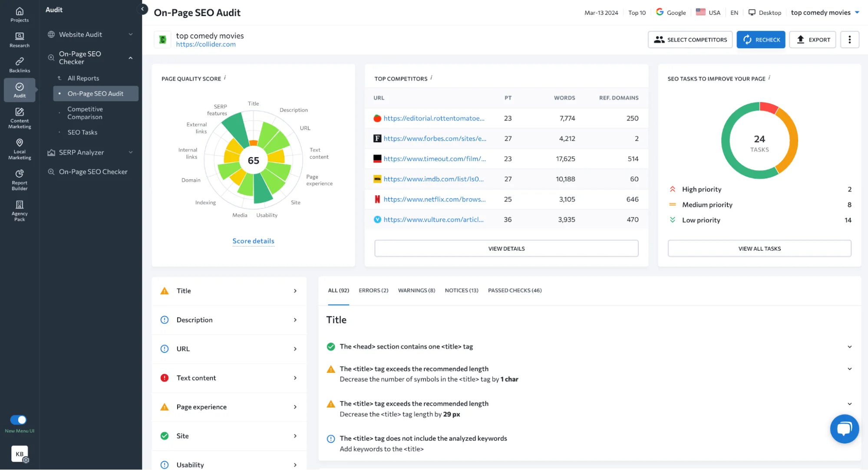The image size is (868, 470).
Task: Click the SELECT COMPETITORS button
Action: click(x=690, y=39)
